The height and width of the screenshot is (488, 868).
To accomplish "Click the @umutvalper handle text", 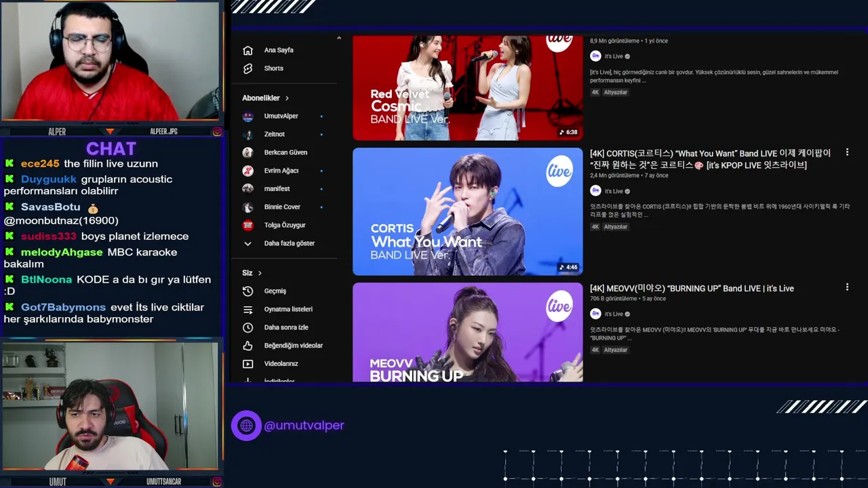I will [x=304, y=426].
